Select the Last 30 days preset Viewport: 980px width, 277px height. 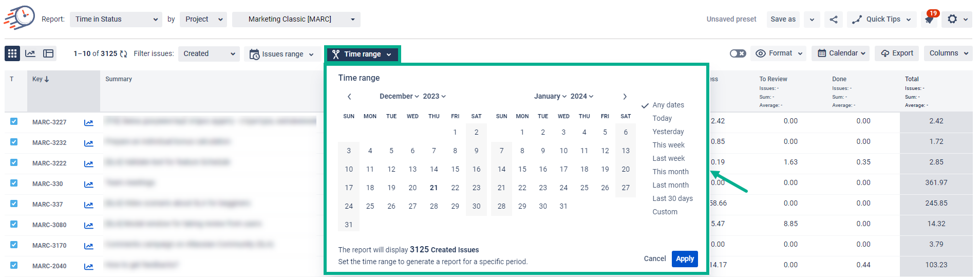coord(672,199)
